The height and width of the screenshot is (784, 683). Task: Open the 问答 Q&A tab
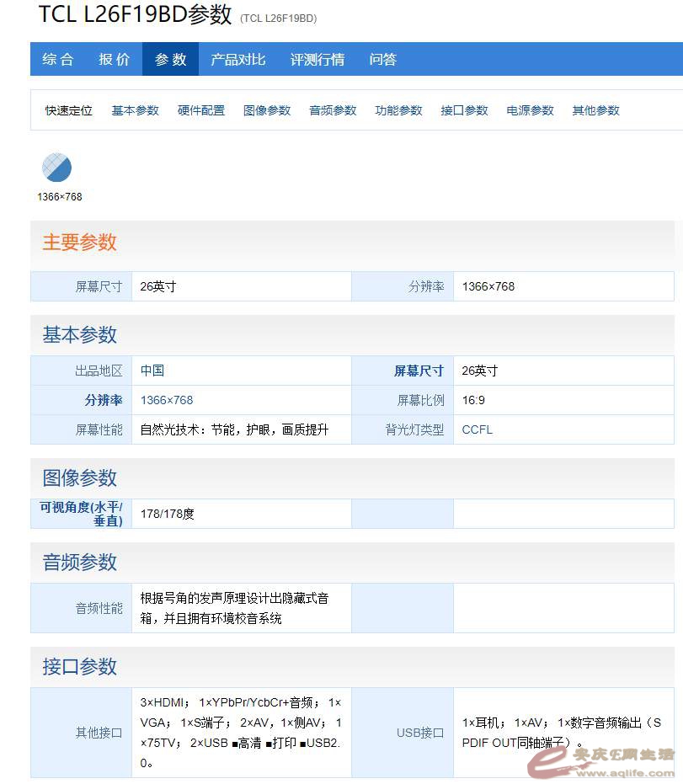tap(383, 60)
